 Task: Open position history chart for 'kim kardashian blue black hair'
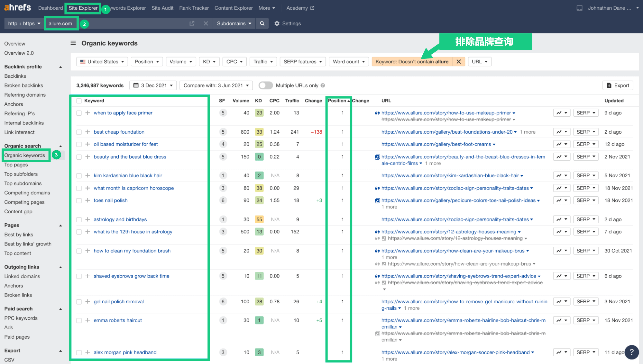click(x=562, y=175)
